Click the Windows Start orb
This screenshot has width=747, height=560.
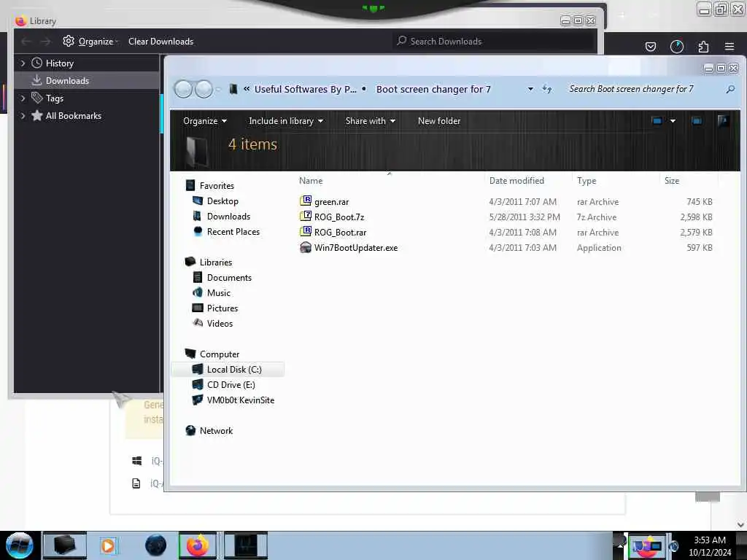coord(20,545)
